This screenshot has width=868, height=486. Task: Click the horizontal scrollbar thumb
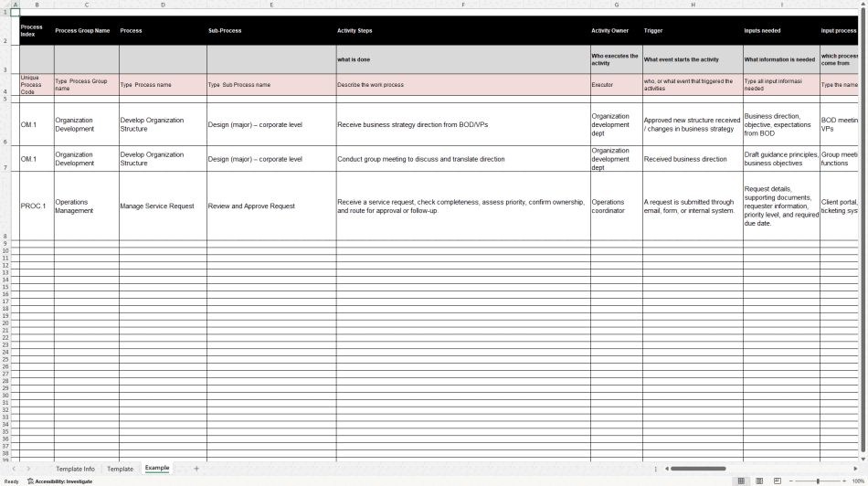tap(698, 469)
